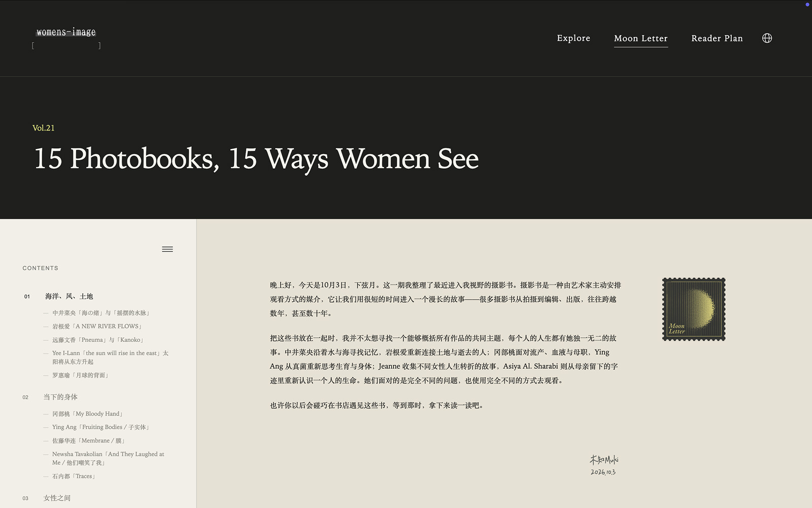Open Ying Ang Fruiting Bodies entry
812x508 pixels.
[101, 427]
